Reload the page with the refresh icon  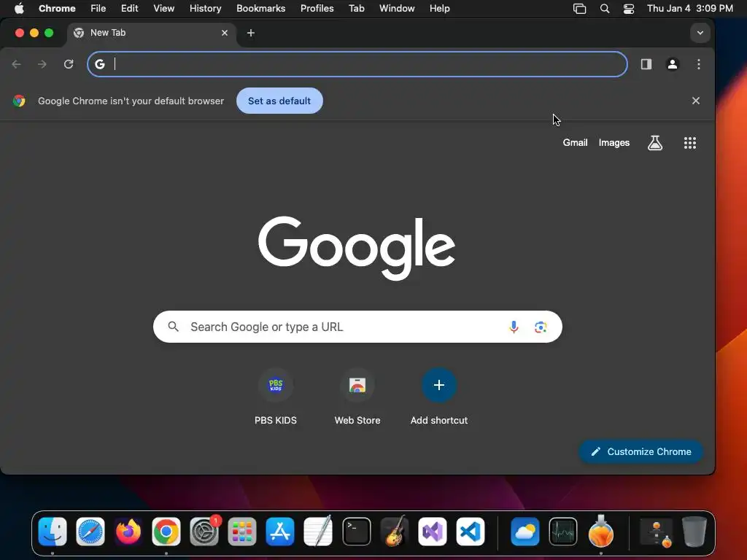click(69, 64)
